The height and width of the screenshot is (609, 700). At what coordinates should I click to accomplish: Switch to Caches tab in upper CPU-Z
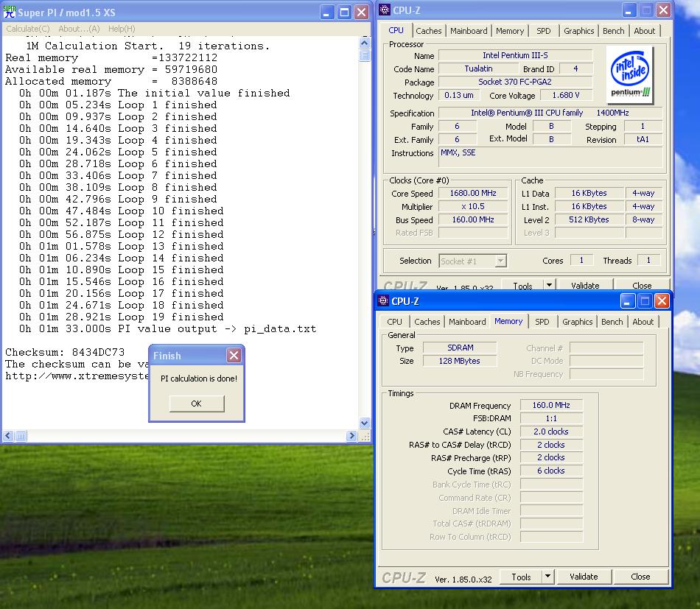click(429, 31)
